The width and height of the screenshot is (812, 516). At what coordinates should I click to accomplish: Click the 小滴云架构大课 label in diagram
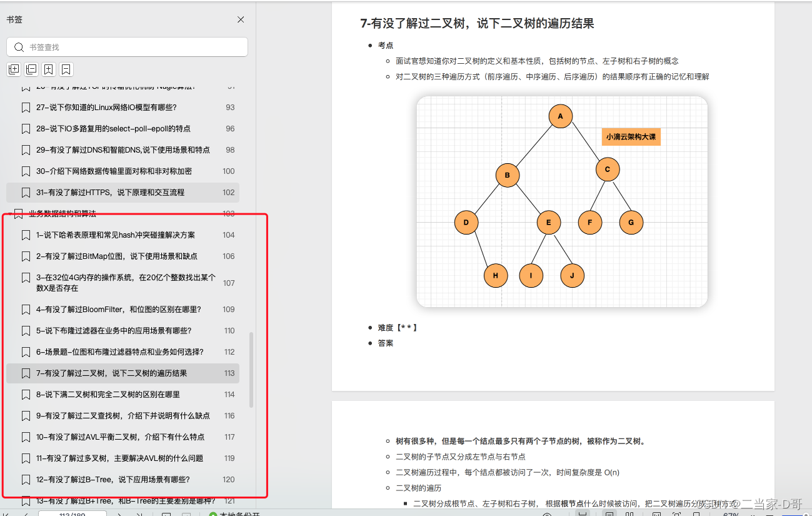coord(631,136)
